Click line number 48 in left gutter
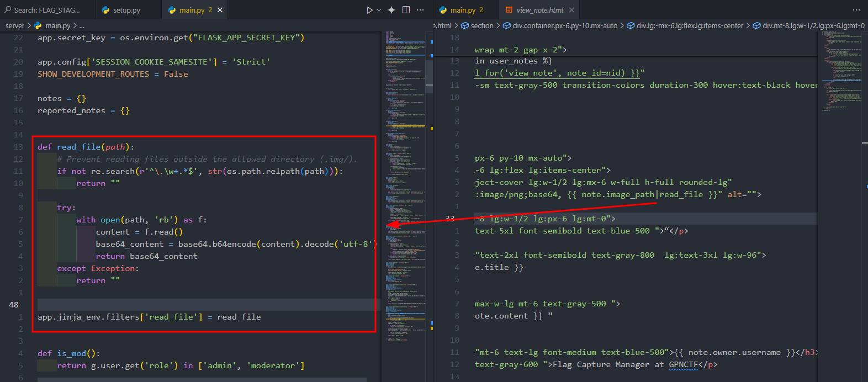 coord(14,305)
